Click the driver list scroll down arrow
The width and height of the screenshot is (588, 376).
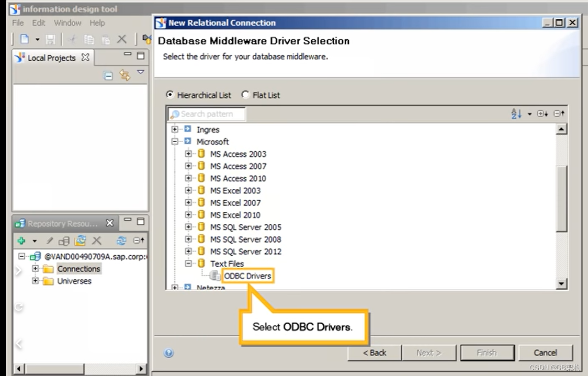[x=561, y=283]
